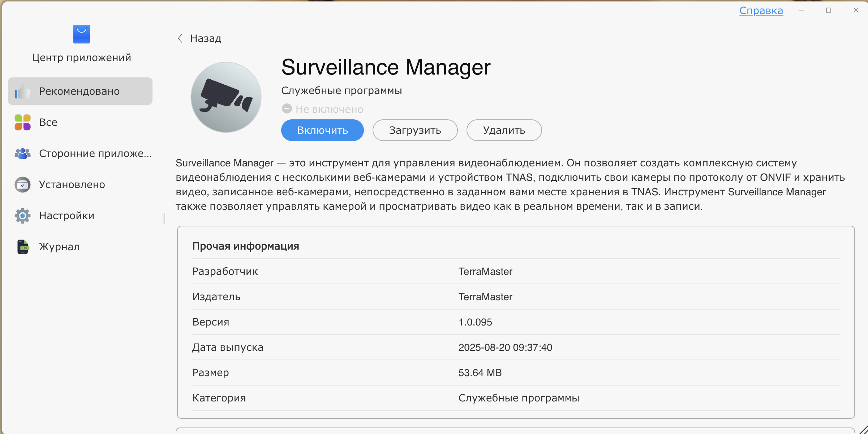This screenshot has height=434, width=868.
Task: Click the Installed apps checkmark icon
Action: tap(22, 184)
